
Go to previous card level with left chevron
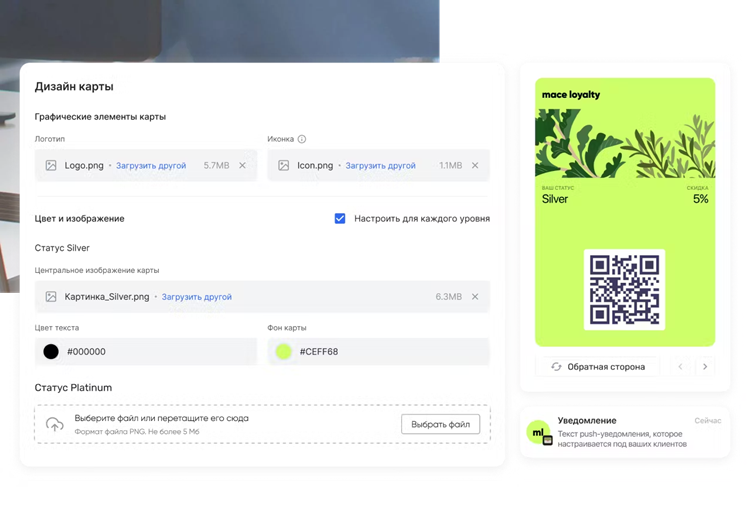[x=681, y=367]
